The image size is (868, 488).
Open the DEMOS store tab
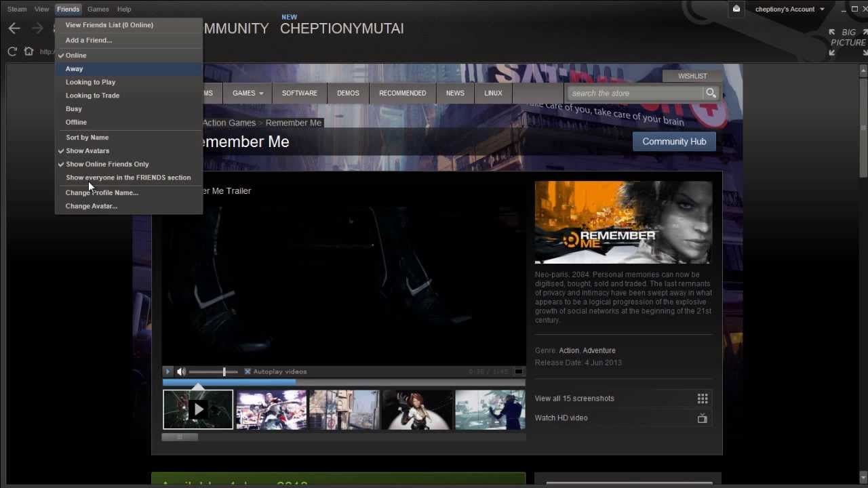click(348, 93)
